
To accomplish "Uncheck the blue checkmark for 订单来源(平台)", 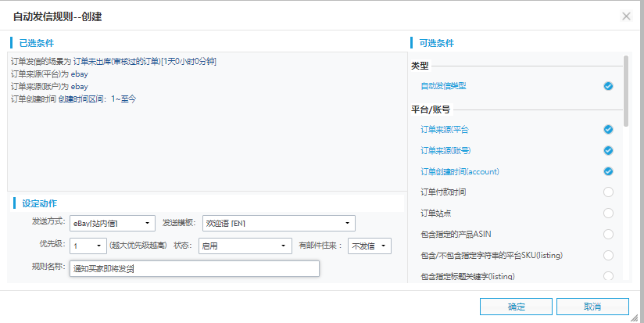I will click(x=608, y=129).
